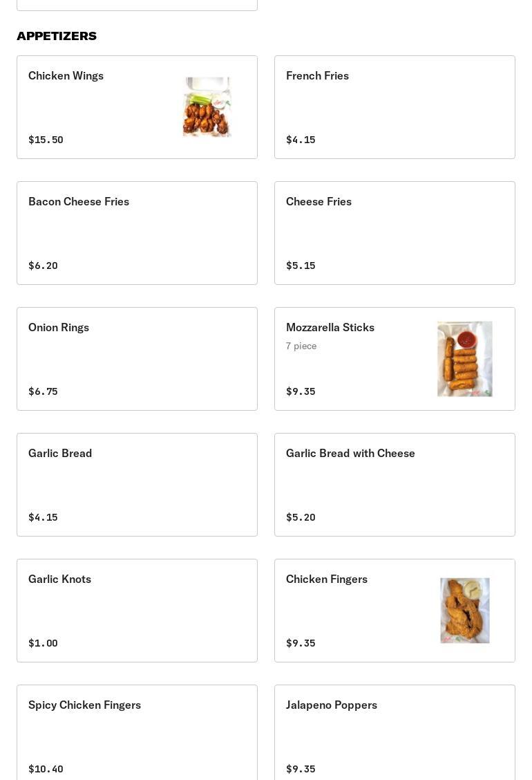Screen dimensions: 532x780
Task: Open the Jalapeno Poppers item
Action: pos(395,734)
